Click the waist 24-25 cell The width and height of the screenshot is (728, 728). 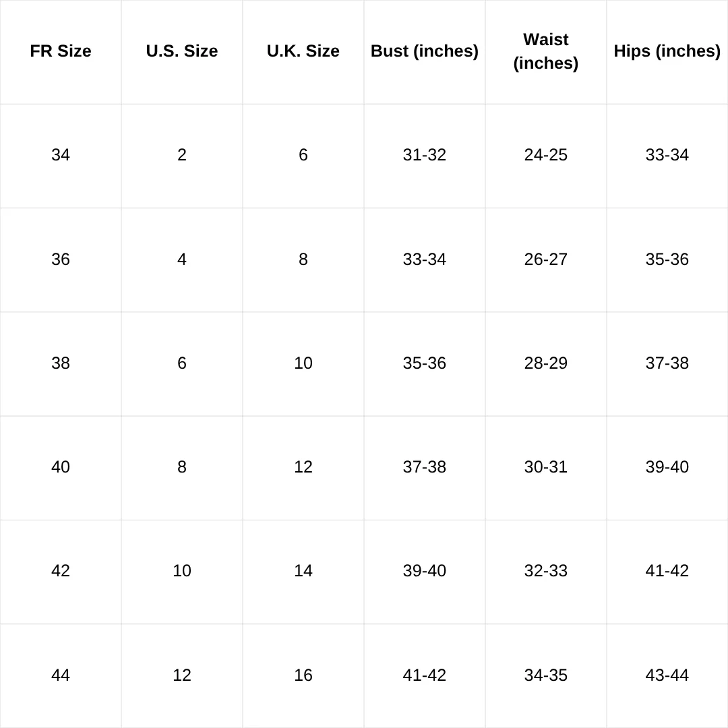tap(546, 155)
